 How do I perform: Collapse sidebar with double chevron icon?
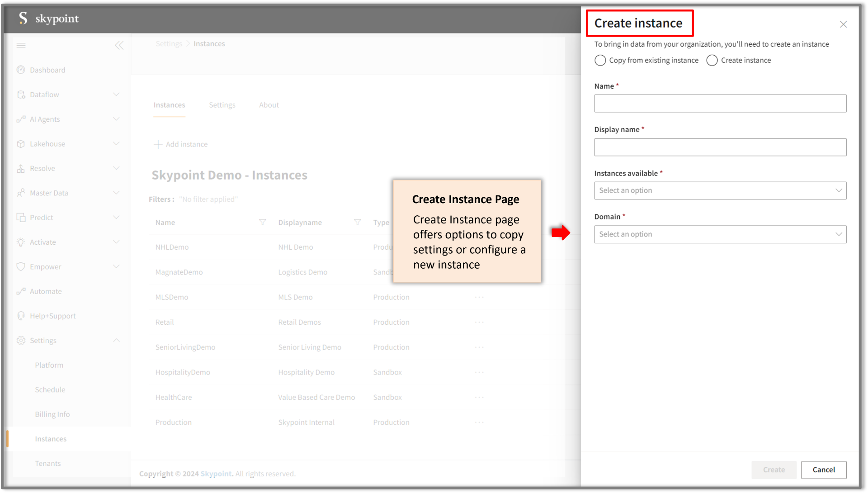(x=119, y=45)
